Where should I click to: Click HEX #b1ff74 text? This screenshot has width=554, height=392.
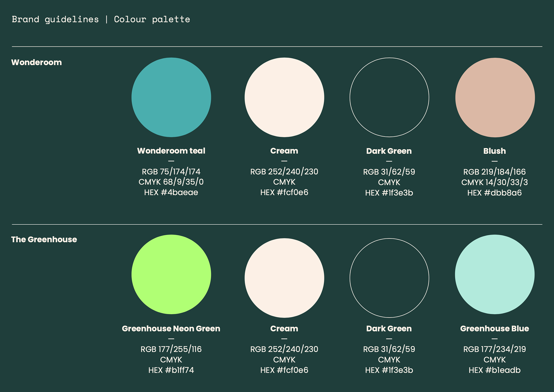point(171,370)
